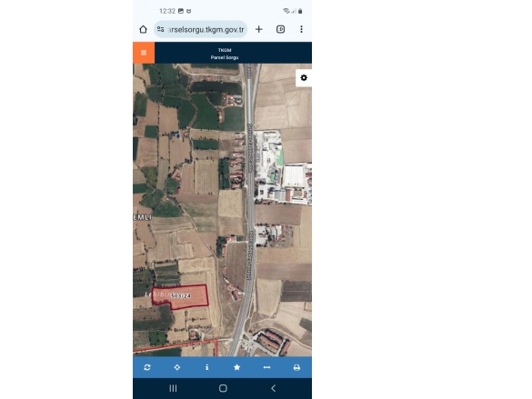Select the measure distance tool
The width and height of the screenshot is (532, 399).
tap(266, 367)
